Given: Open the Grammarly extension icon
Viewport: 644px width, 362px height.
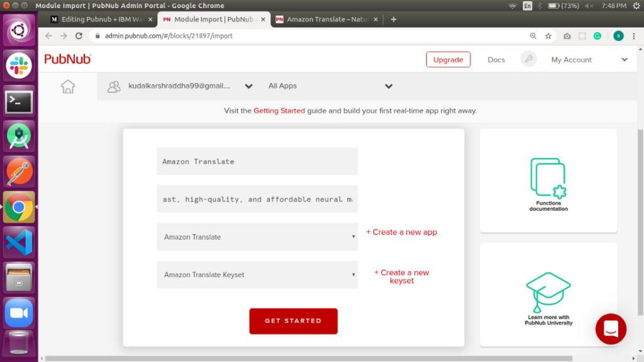Looking at the screenshot, I should pyautogui.click(x=597, y=36).
